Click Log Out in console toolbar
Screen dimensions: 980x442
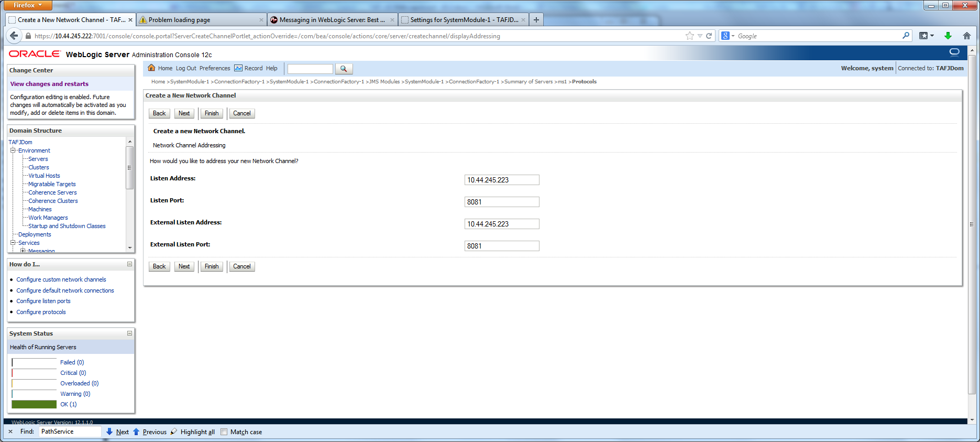coord(186,68)
